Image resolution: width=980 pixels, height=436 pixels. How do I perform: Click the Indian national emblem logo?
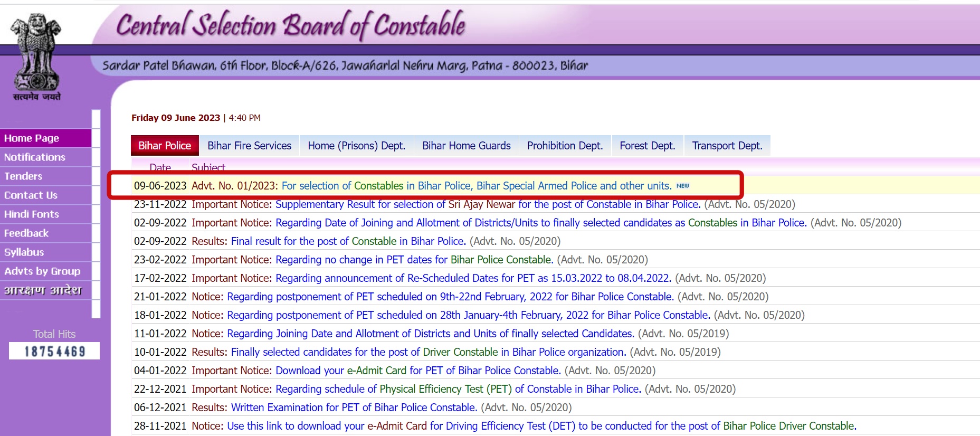36,55
